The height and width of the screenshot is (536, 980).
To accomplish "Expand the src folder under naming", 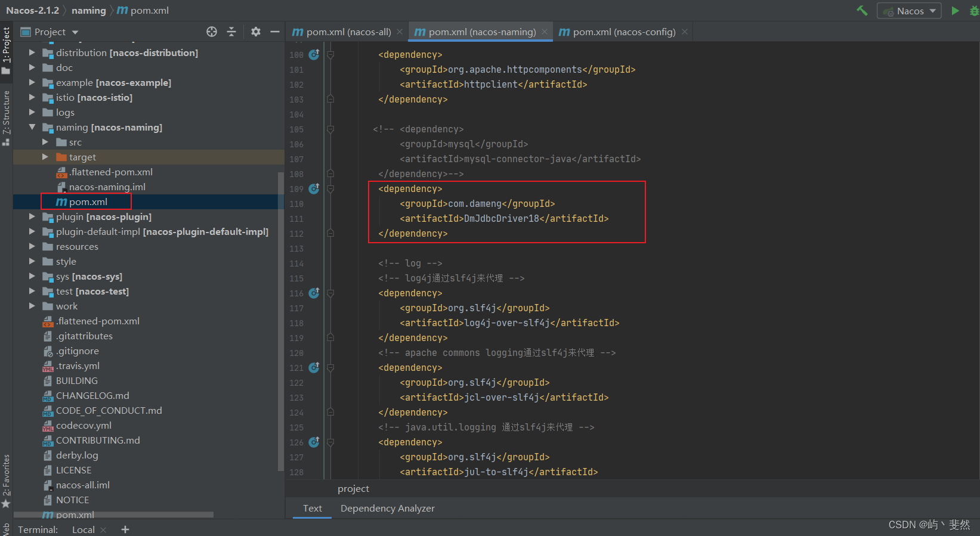I will [x=45, y=142].
